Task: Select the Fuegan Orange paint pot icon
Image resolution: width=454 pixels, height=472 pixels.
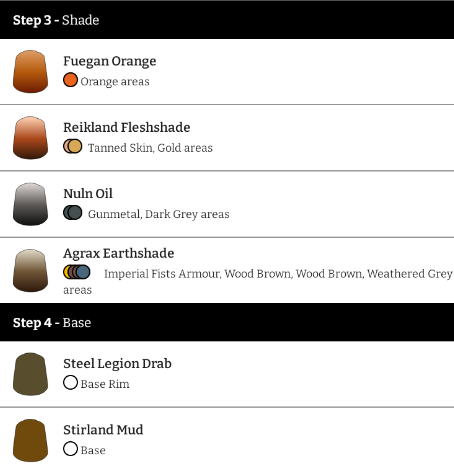Action: tap(30, 71)
